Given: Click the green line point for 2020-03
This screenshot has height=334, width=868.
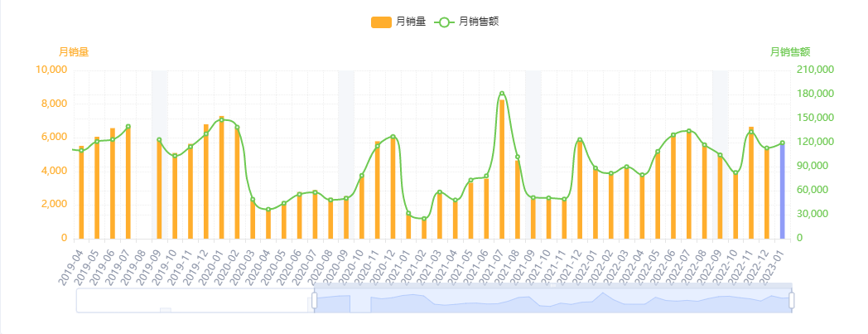Looking at the screenshot, I should tap(253, 200).
